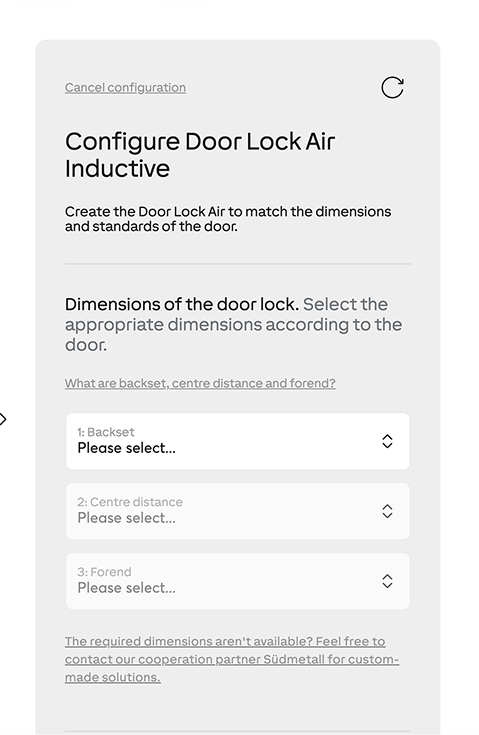Screen dimensions: 479x735
Task: Open the Forend dropdown
Action: (238, 581)
